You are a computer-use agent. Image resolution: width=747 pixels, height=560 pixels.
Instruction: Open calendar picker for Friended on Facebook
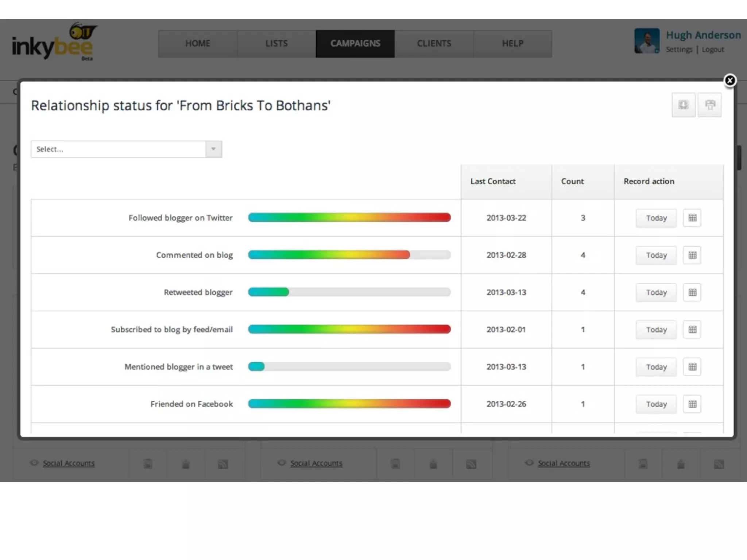tap(692, 404)
